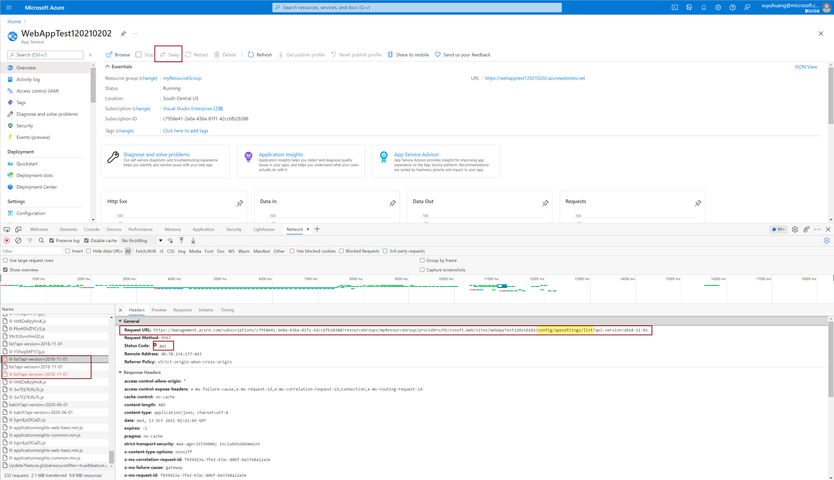Open the myResourceGroup link
Viewport: 834px width, 480px height.
[x=182, y=78]
